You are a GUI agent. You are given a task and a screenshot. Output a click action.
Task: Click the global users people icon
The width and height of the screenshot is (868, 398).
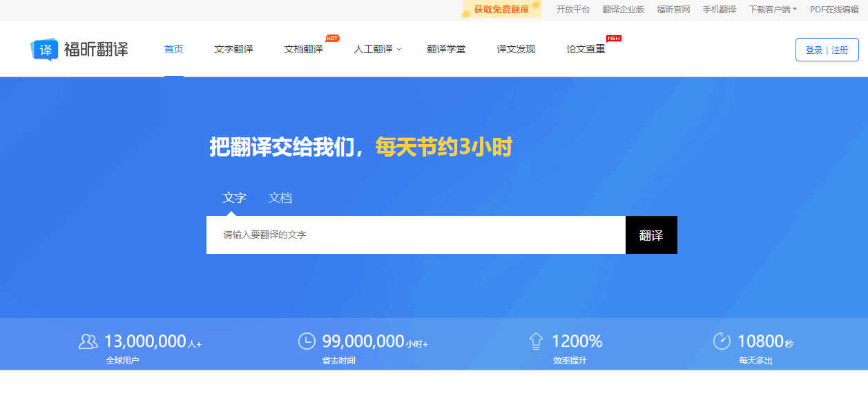point(88,341)
